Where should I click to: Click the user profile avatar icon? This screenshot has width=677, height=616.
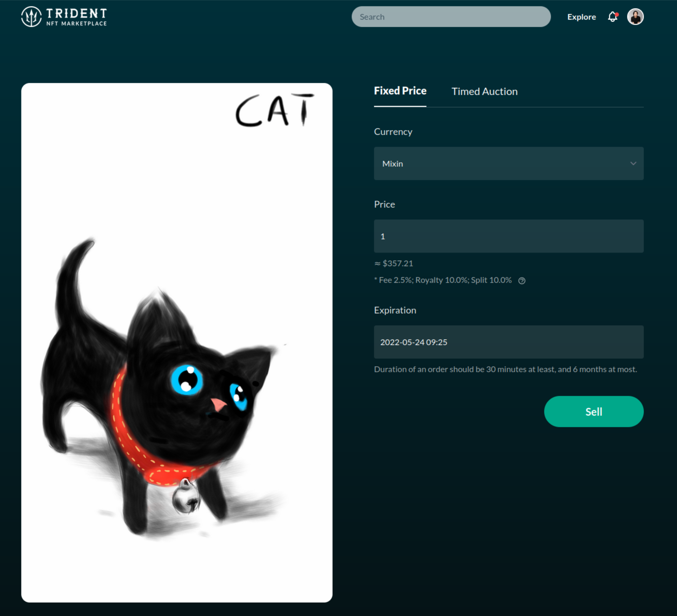coord(637,17)
